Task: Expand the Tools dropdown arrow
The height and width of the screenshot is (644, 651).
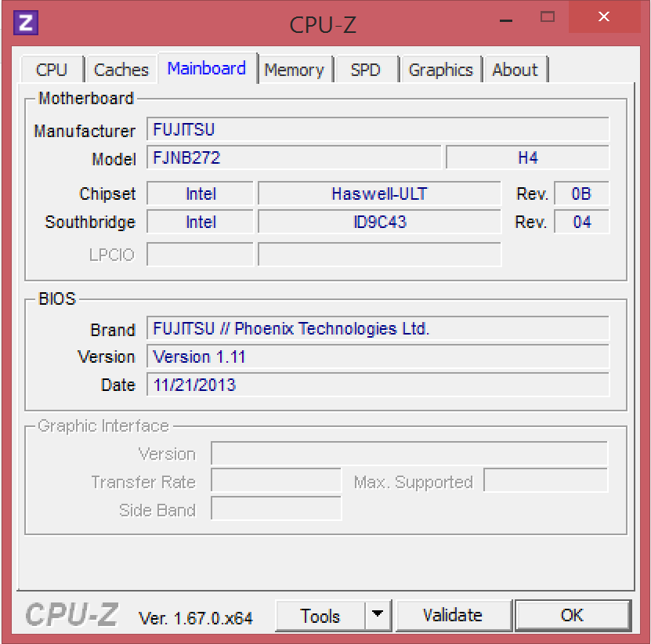Action: [378, 614]
